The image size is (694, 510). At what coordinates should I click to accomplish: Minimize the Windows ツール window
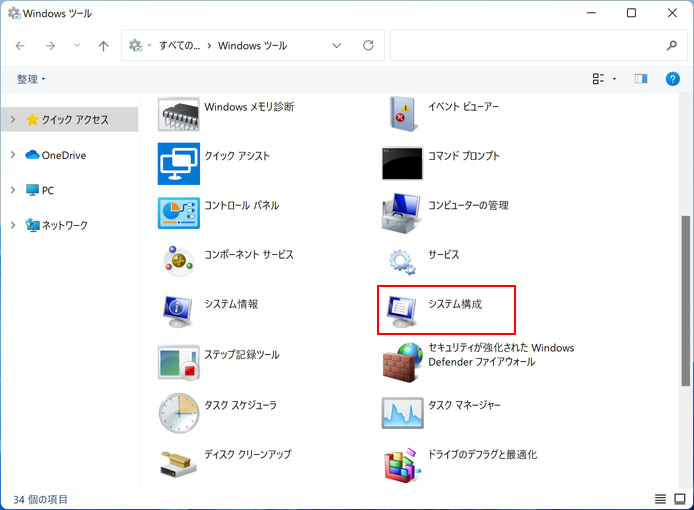(591, 13)
